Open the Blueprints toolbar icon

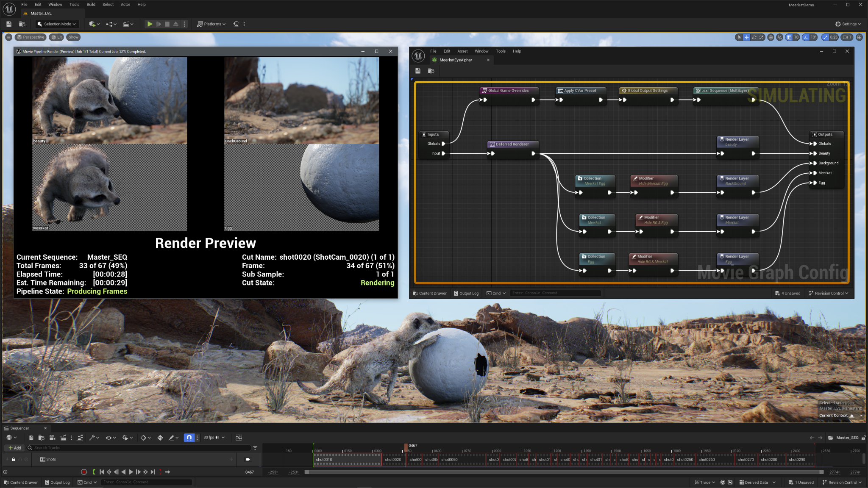pos(109,24)
